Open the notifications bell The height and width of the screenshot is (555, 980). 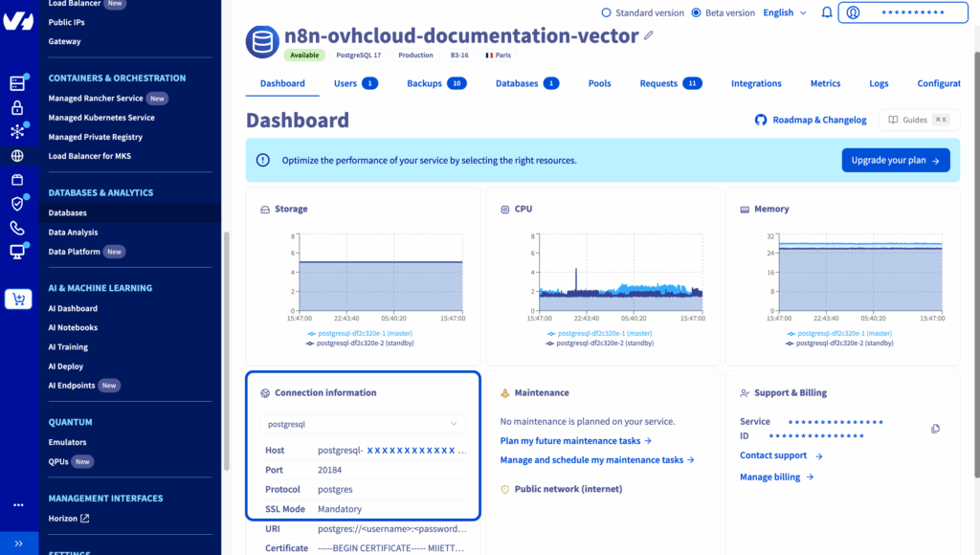click(827, 12)
